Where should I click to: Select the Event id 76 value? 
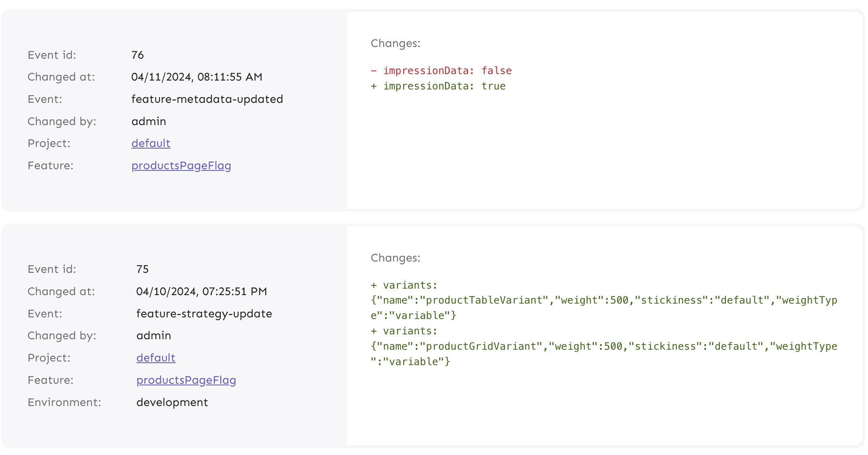[138, 55]
